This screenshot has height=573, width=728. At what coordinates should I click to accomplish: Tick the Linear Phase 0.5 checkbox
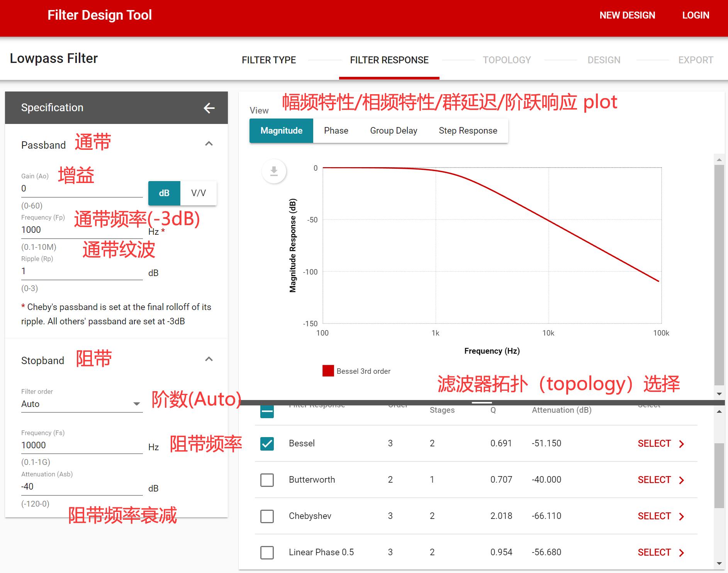coord(267,553)
